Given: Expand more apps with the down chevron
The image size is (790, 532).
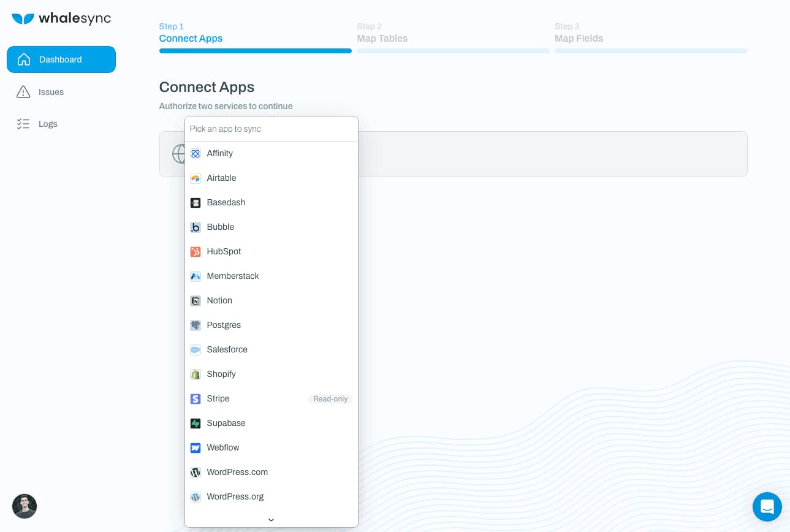Looking at the screenshot, I should (271, 520).
